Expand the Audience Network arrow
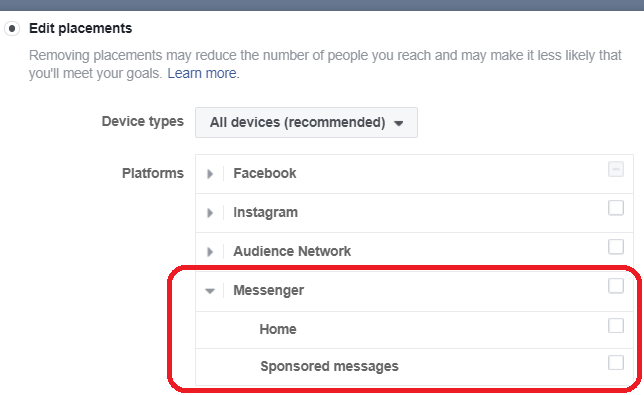The width and height of the screenshot is (644, 395). (x=210, y=251)
